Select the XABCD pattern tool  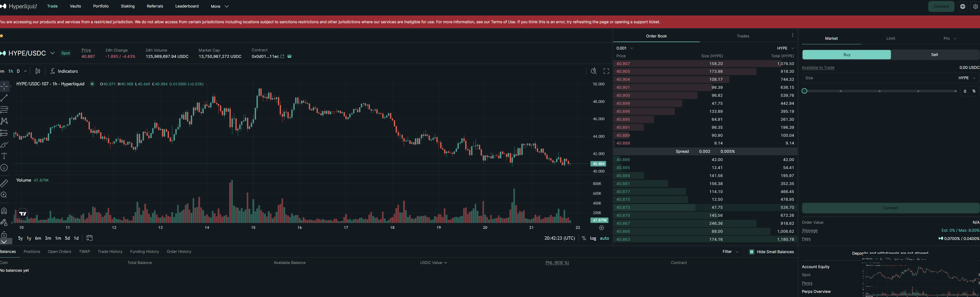click(4, 121)
